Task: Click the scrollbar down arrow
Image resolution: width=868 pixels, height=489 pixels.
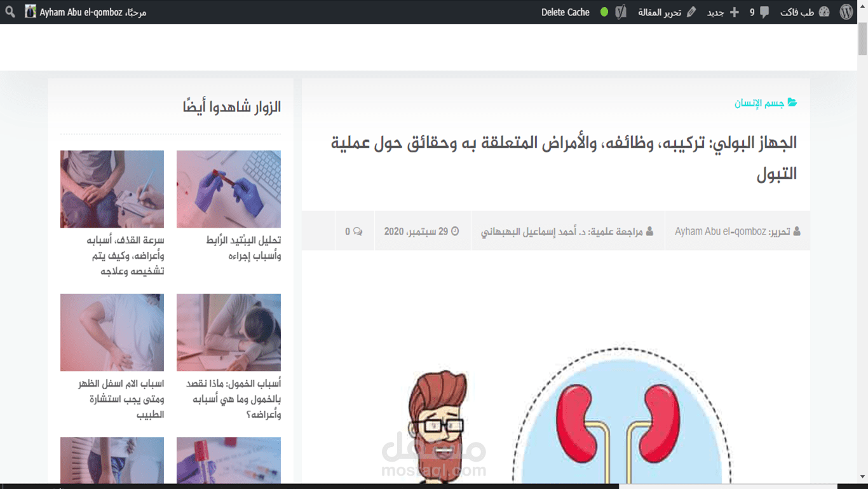Action: [862, 477]
